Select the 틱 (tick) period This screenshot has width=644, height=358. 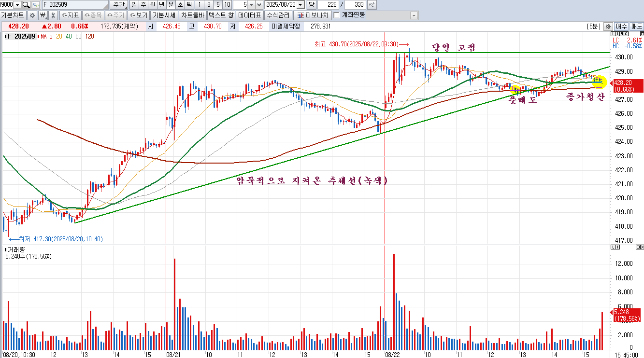[189, 5]
